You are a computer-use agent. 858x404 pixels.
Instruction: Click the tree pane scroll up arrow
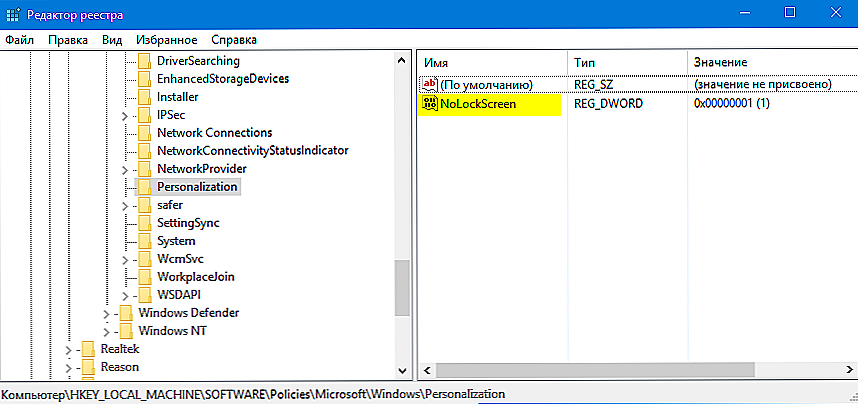[x=402, y=60]
